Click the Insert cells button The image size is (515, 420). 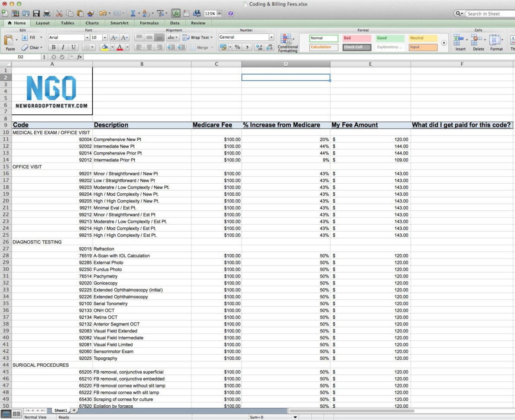[460, 42]
